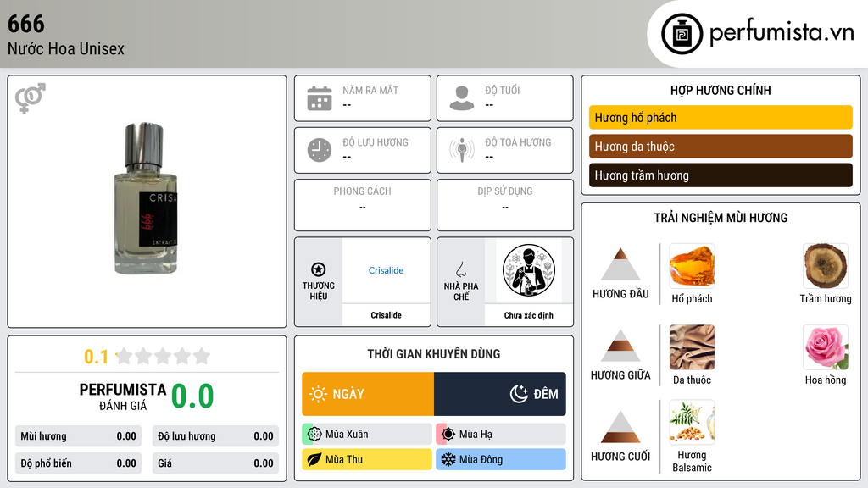
Task: Click the Hương cuối pyramid icon
Action: [x=620, y=427]
